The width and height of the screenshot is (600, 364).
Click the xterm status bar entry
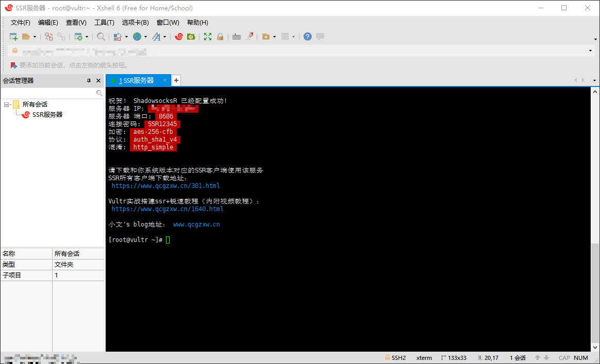click(x=424, y=358)
